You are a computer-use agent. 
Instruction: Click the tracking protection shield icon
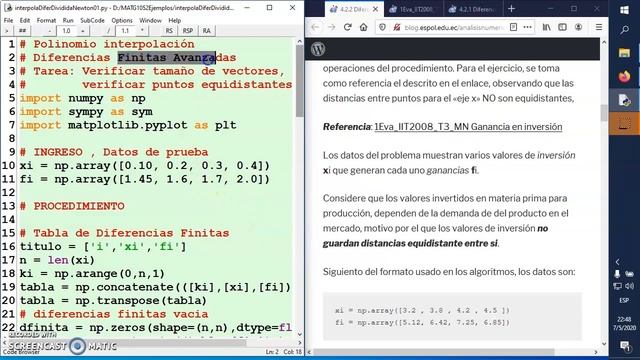click(x=382, y=27)
